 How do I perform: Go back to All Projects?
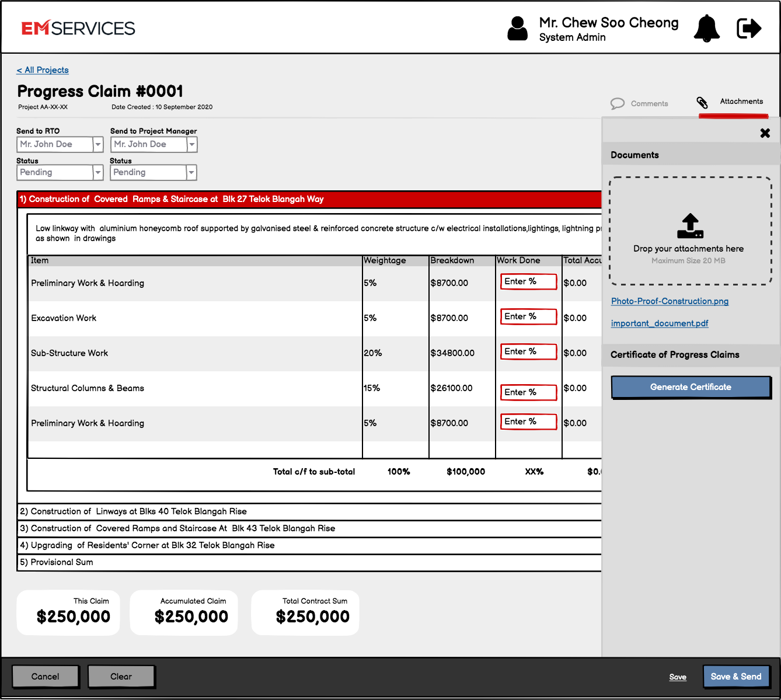click(43, 70)
